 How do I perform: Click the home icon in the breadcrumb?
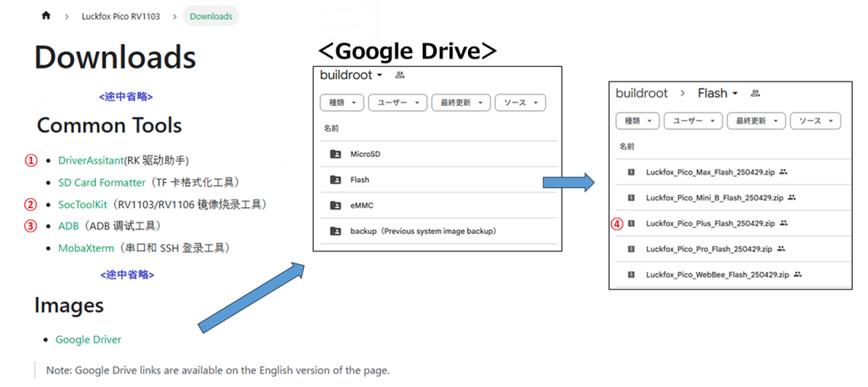coord(46,16)
